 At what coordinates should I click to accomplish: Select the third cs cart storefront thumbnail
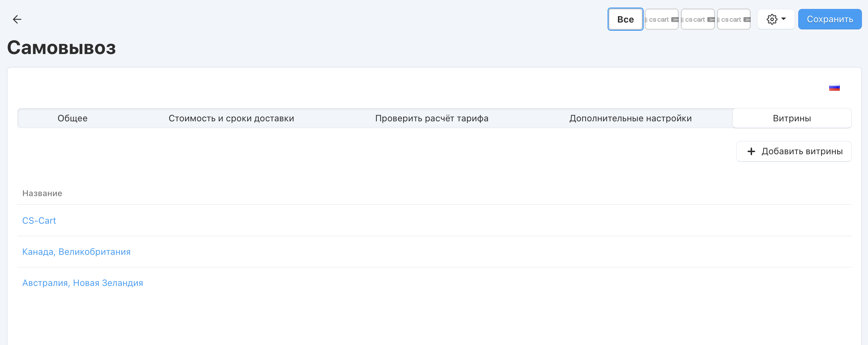pos(733,19)
